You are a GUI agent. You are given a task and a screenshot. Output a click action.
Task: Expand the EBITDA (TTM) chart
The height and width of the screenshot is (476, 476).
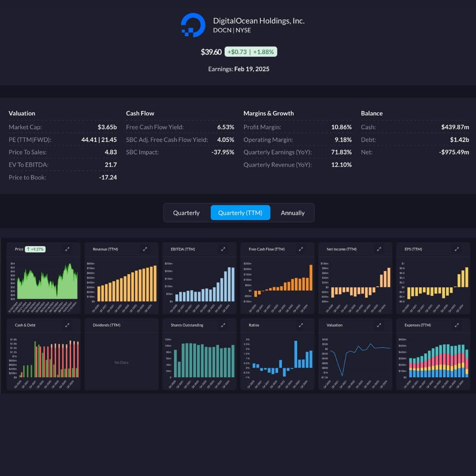[x=223, y=249]
